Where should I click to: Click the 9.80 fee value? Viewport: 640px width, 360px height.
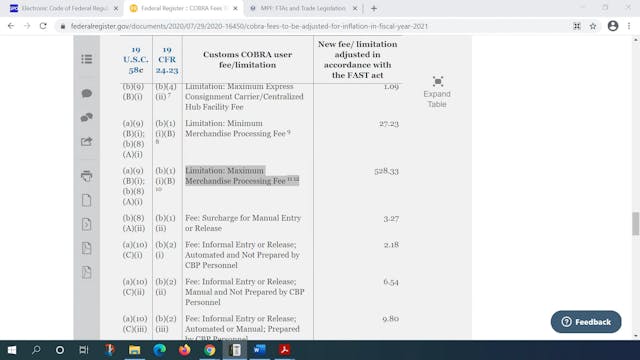click(x=391, y=319)
